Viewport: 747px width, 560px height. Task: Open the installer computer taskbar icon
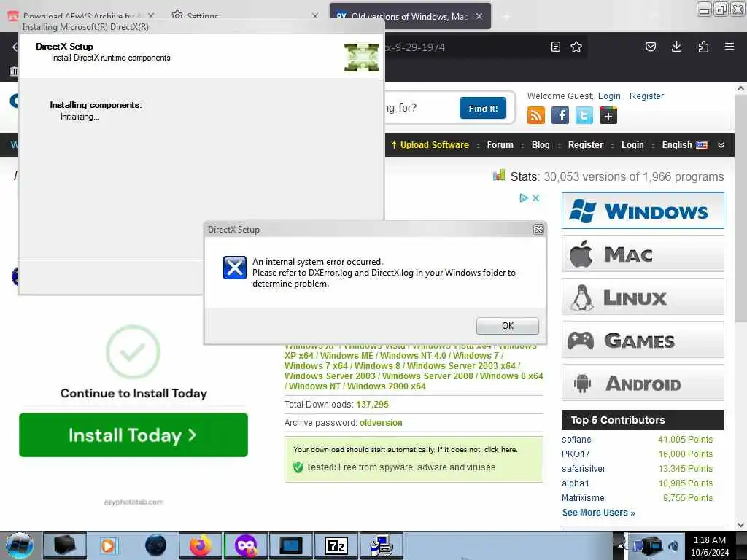[382, 545]
